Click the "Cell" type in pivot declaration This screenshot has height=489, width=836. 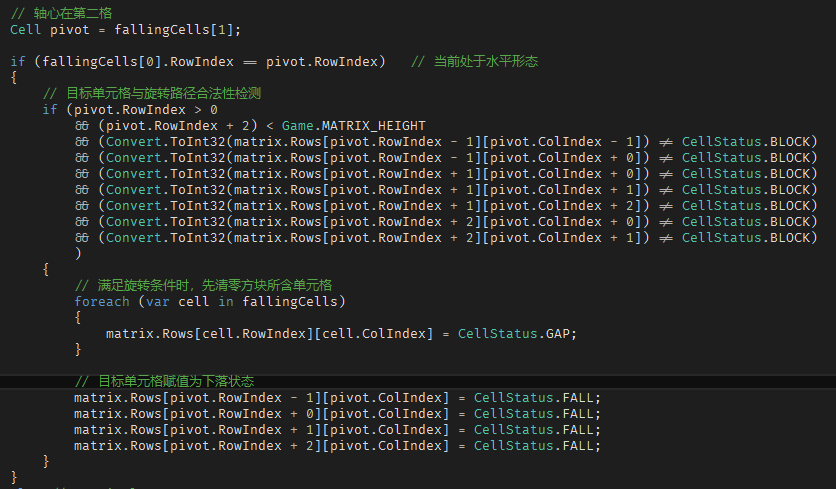click(x=25, y=29)
